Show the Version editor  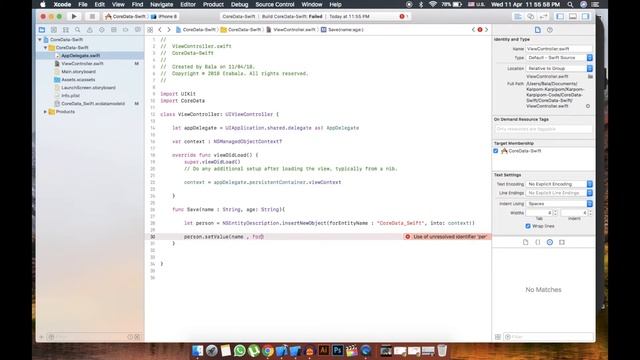[544, 16]
